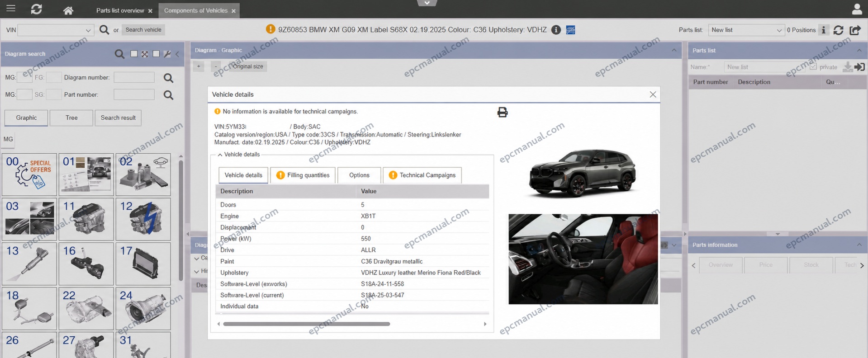Close the Vehicle details dialog
Image resolution: width=868 pixels, height=358 pixels.
click(653, 94)
